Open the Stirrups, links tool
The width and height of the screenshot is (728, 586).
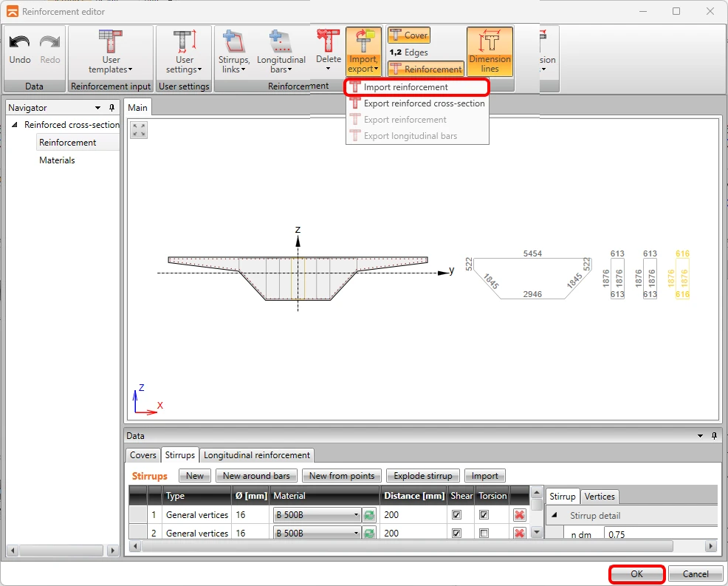[x=233, y=52]
